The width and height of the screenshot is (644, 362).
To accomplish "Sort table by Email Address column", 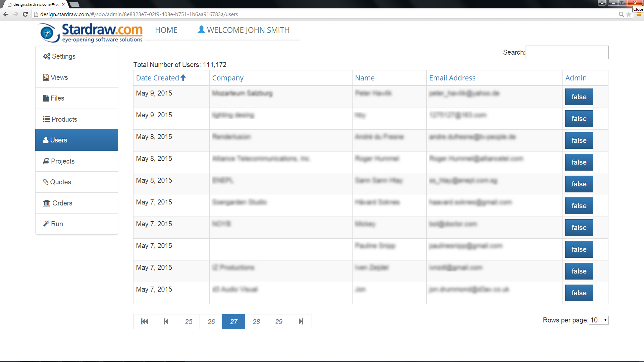I will [452, 78].
